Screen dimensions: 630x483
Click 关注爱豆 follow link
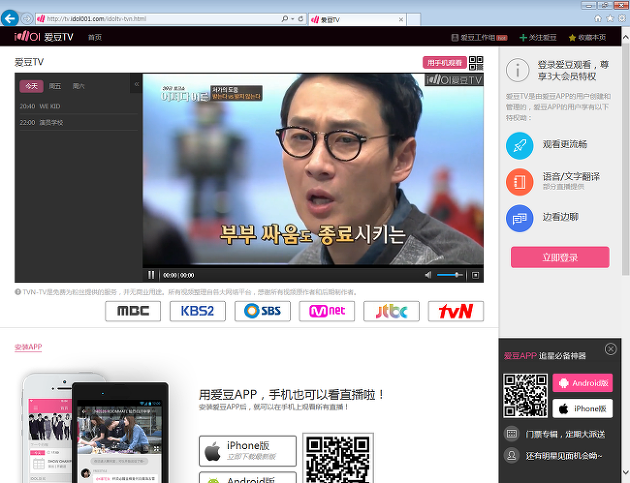pyautogui.click(x=538, y=37)
